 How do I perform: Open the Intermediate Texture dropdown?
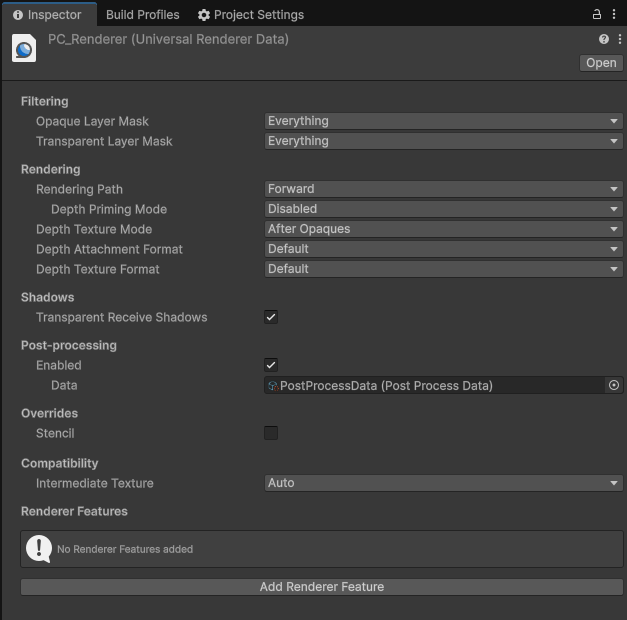[443, 483]
